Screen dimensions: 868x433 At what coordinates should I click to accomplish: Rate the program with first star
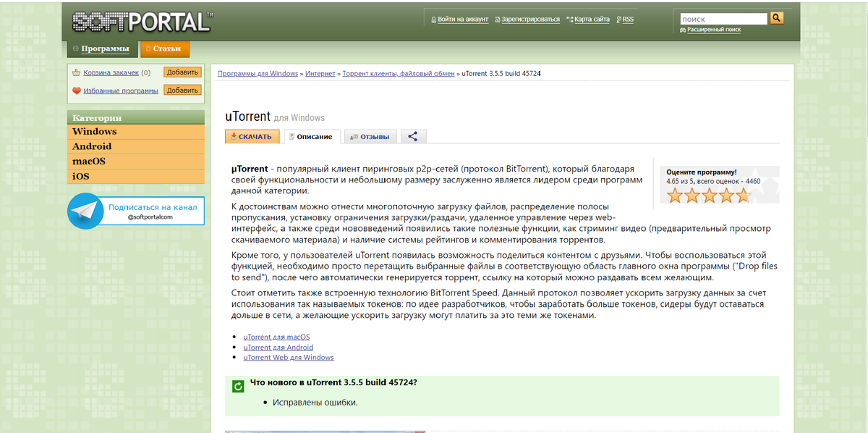pos(675,196)
